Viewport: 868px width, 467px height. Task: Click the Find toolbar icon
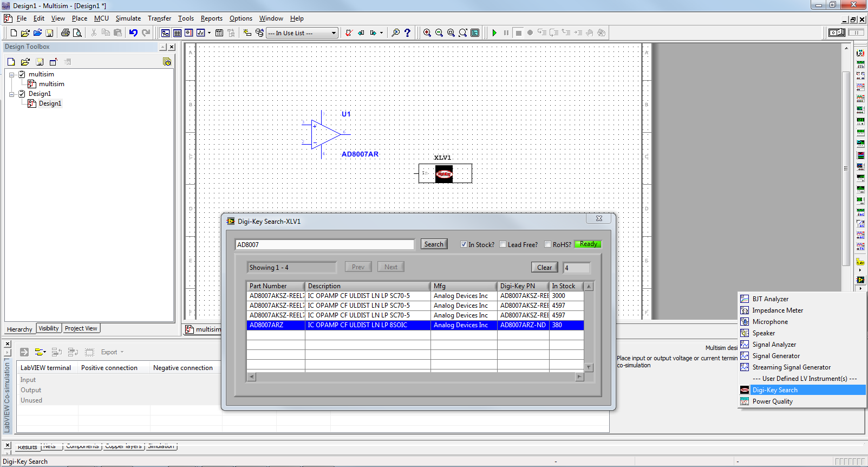click(x=395, y=33)
